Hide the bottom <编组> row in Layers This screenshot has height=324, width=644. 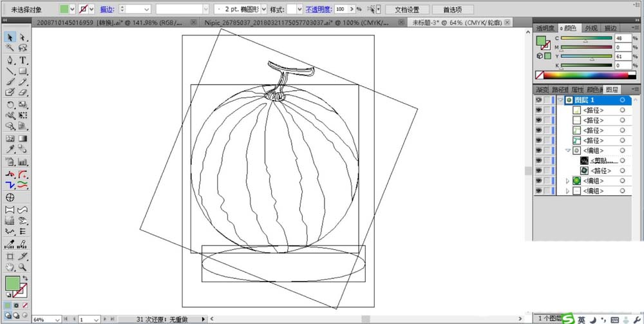coord(538,191)
